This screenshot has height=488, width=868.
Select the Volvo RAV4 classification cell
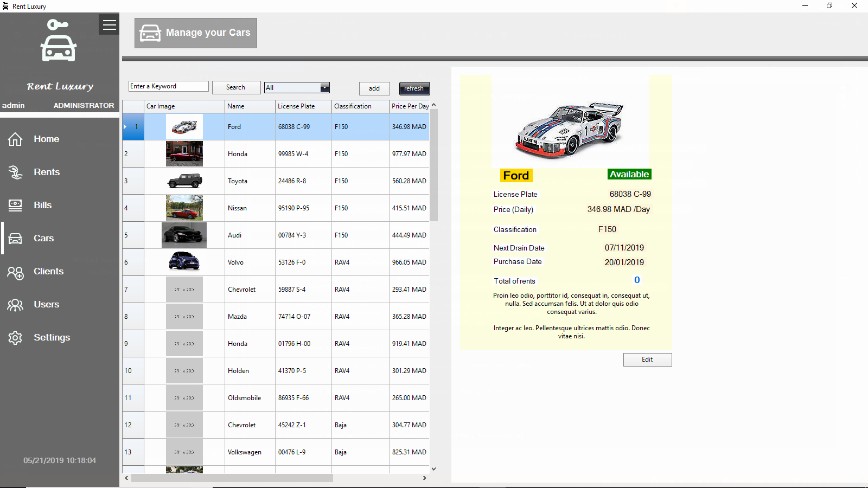[361, 262]
